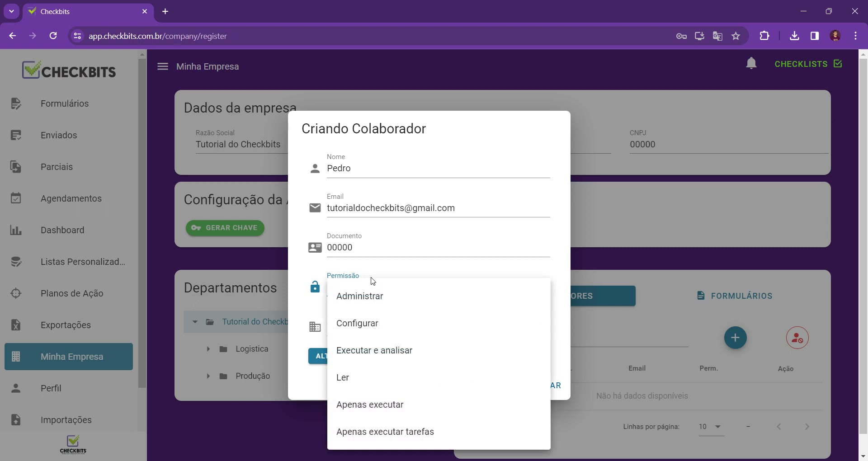Viewport: 868px width, 461px height.
Task: Click Exportações file icon
Action: coord(16,325)
